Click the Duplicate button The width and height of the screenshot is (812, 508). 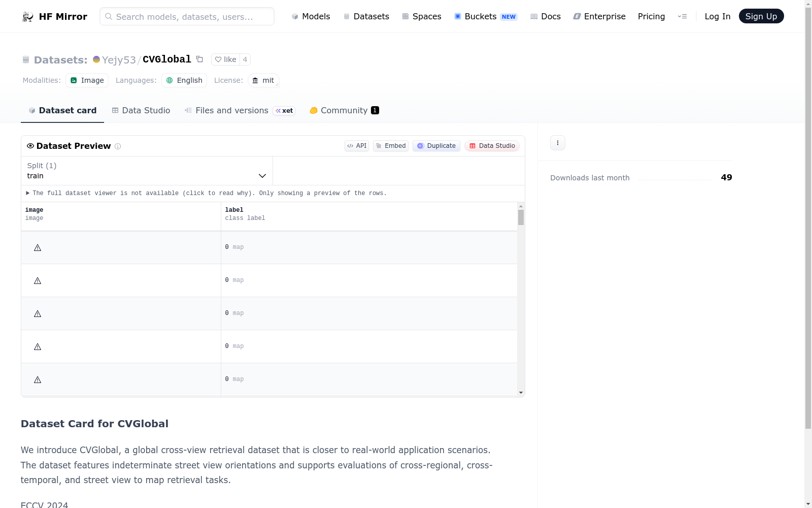[x=436, y=146]
